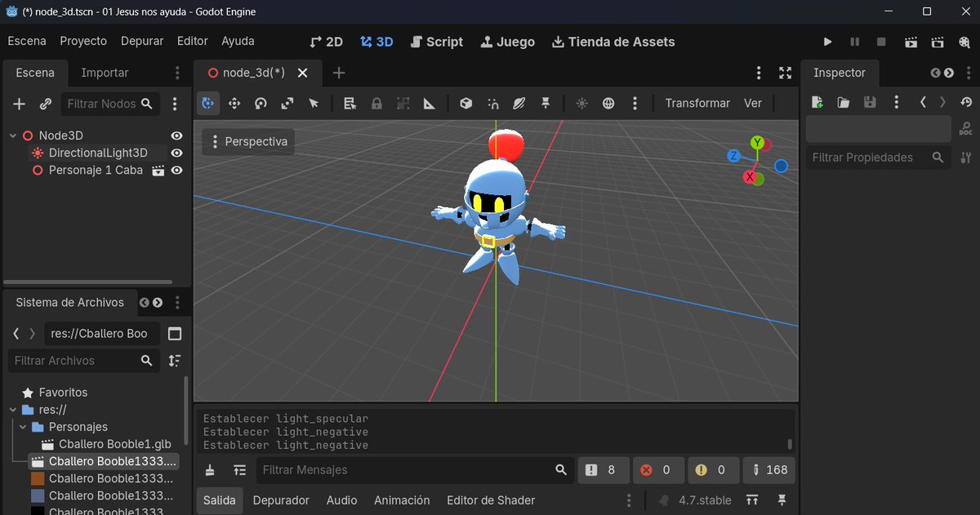
Task: Toggle split mode in file system panel
Action: (175, 334)
